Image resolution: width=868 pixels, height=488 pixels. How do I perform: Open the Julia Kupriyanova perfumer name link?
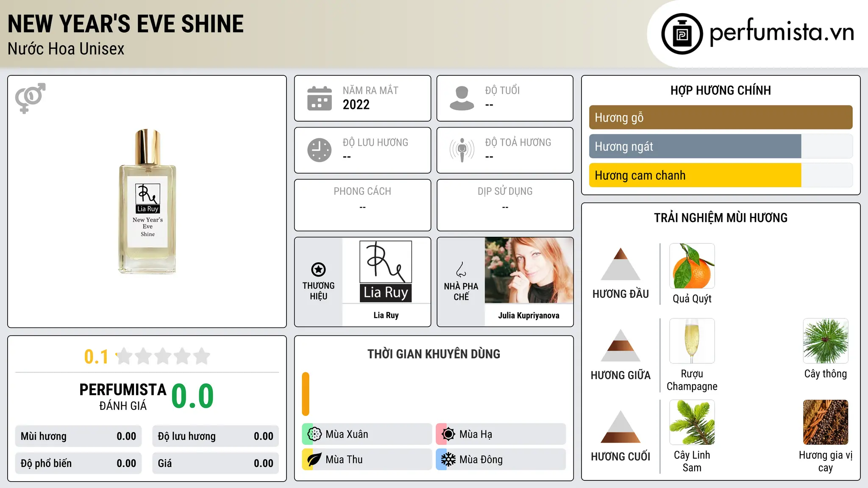click(529, 315)
